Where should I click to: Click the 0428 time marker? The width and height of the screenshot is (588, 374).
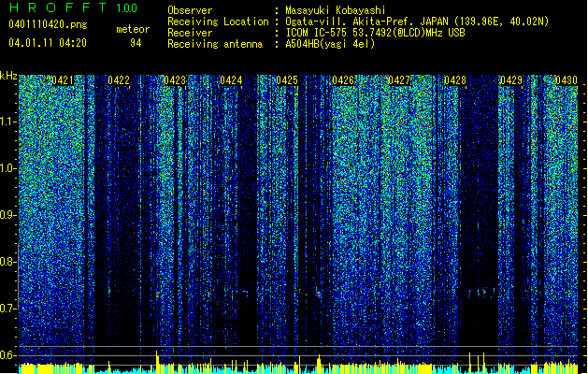[455, 80]
